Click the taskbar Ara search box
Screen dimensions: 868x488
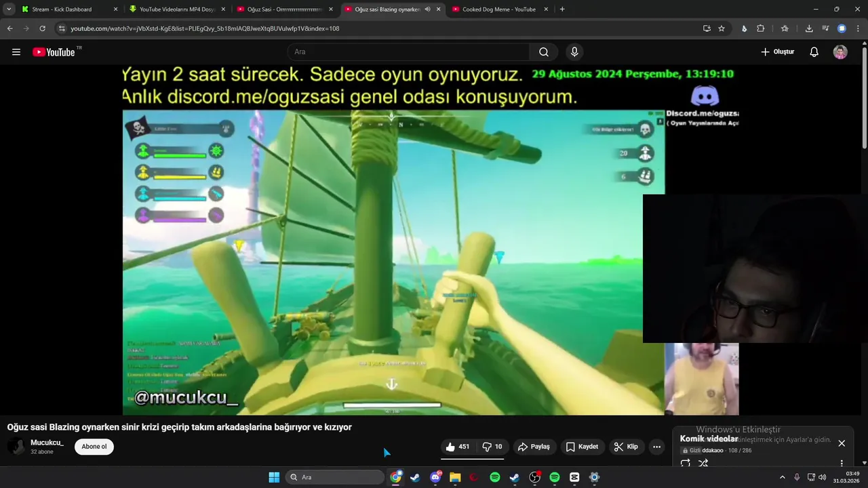click(x=335, y=477)
